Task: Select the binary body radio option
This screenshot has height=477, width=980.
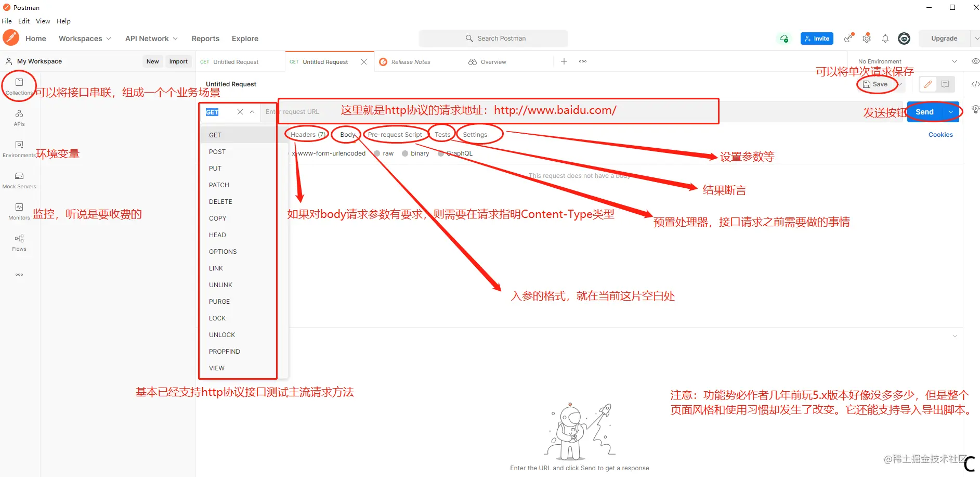Action: [x=406, y=153]
